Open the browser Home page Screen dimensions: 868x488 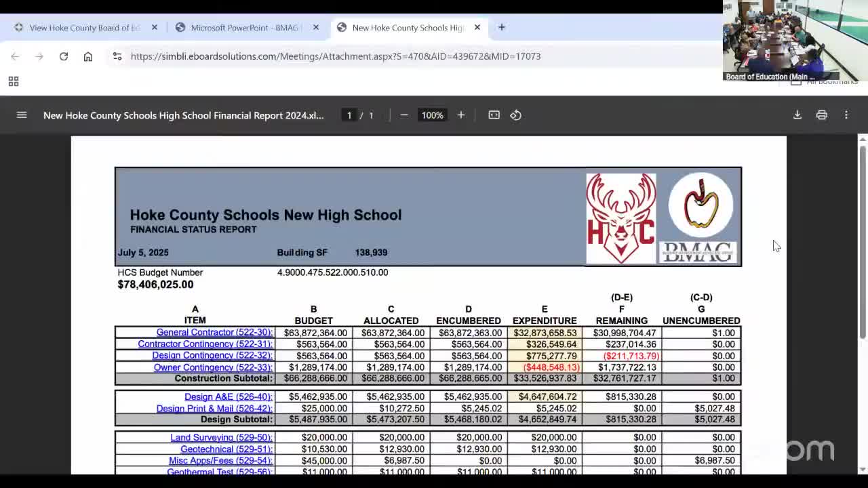tap(88, 56)
